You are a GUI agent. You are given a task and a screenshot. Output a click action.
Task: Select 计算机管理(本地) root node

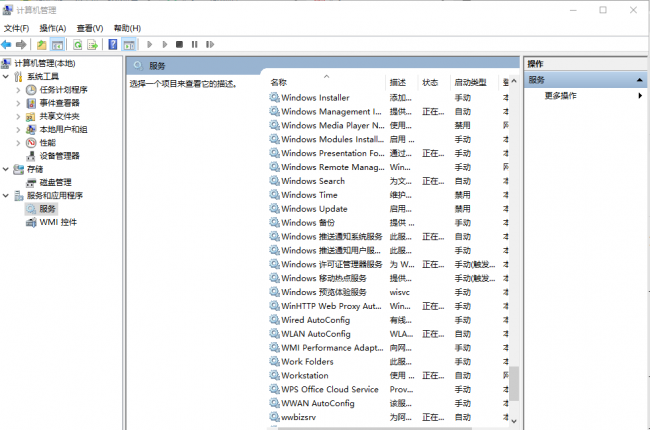tap(45, 63)
